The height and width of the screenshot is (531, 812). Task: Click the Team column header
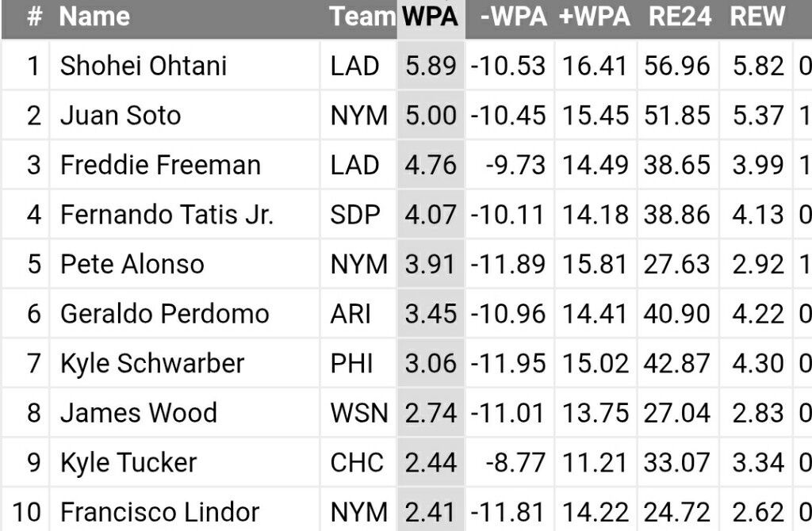pos(362,17)
